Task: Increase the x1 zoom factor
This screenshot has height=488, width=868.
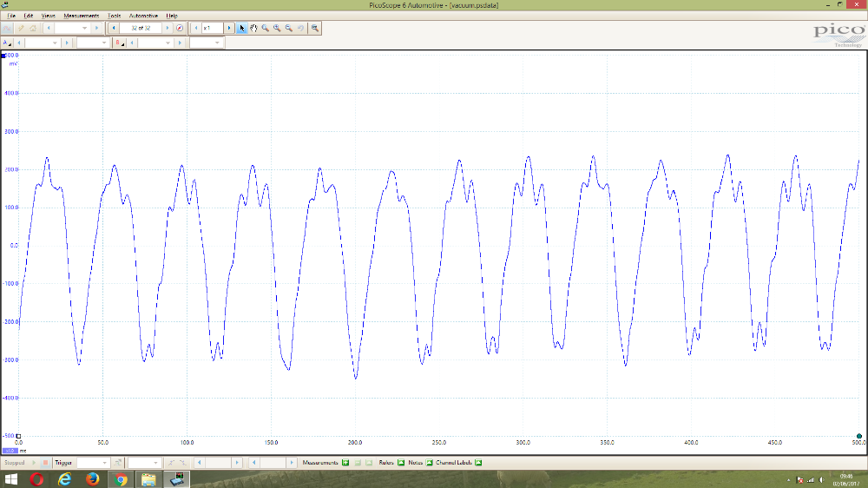Action: click(x=229, y=28)
